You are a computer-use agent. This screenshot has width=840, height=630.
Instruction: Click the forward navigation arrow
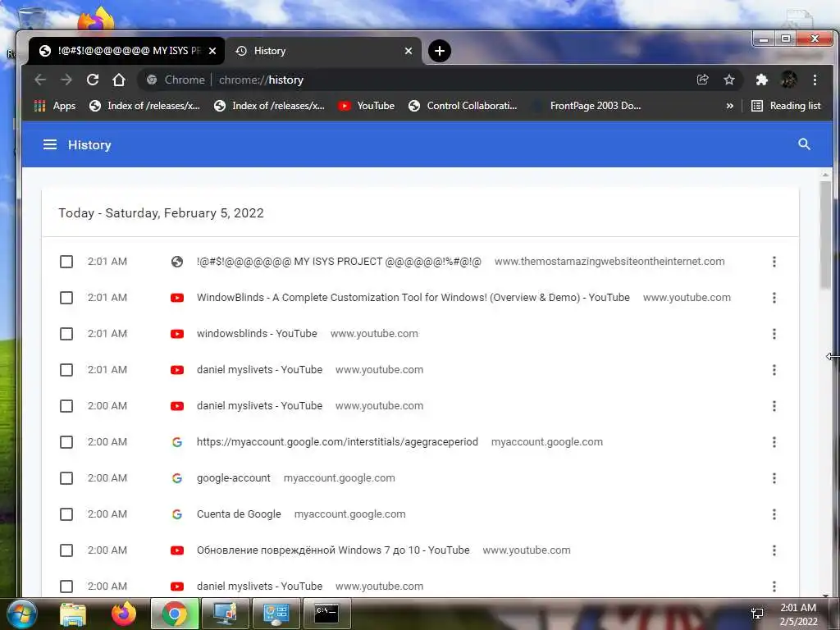pos(66,80)
